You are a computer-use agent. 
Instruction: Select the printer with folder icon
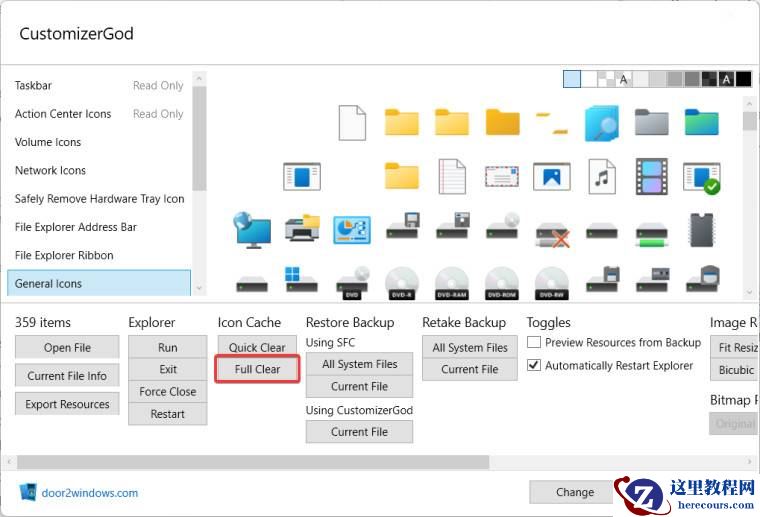coord(302,228)
